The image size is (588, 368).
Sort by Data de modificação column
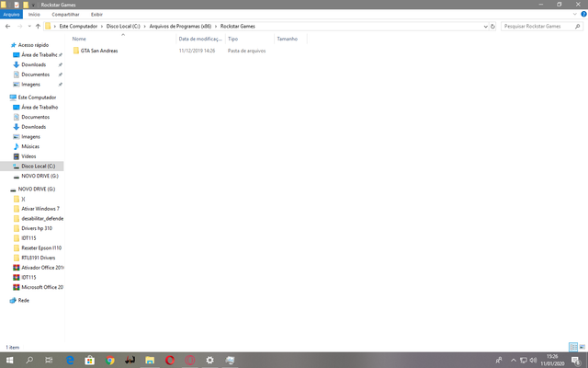pyautogui.click(x=200, y=39)
